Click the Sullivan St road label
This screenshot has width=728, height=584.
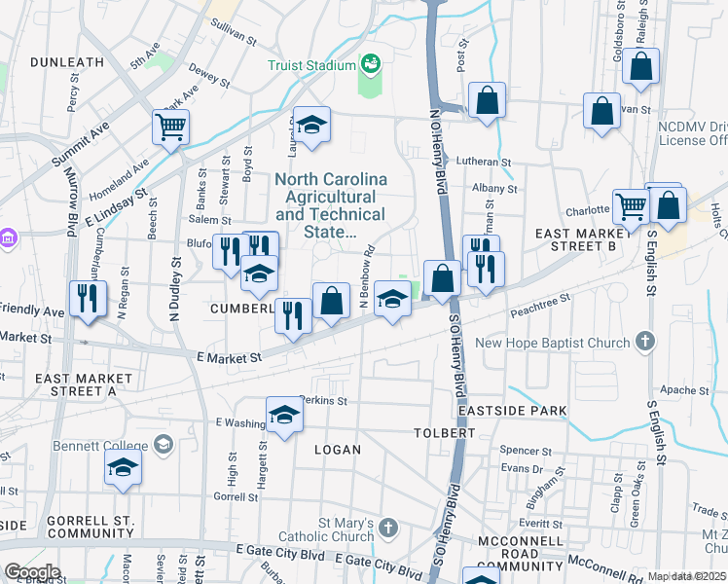[x=234, y=32]
